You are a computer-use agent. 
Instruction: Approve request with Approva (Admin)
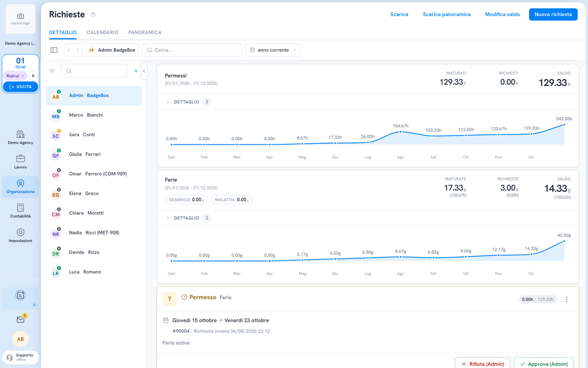click(544, 364)
